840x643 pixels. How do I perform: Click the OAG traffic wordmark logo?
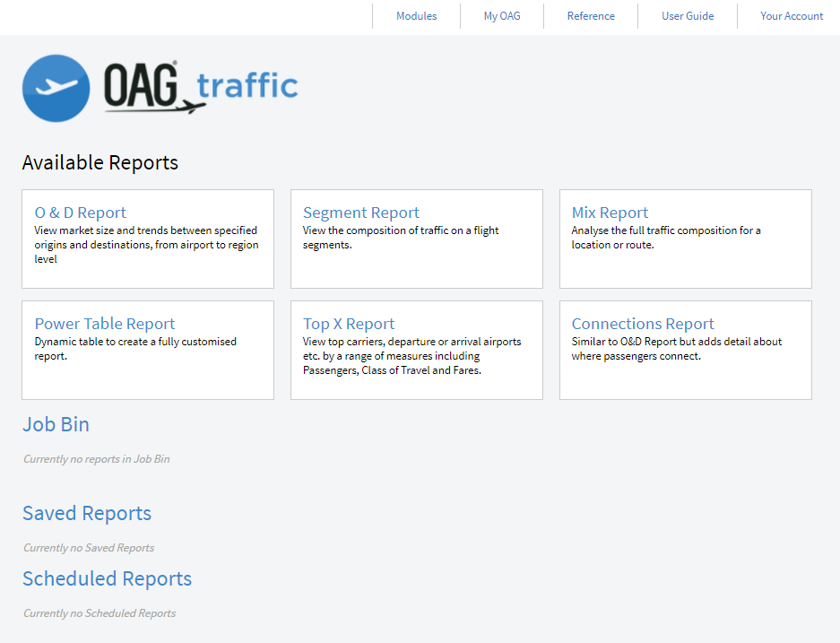pyautogui.click(x=201, y=87)
